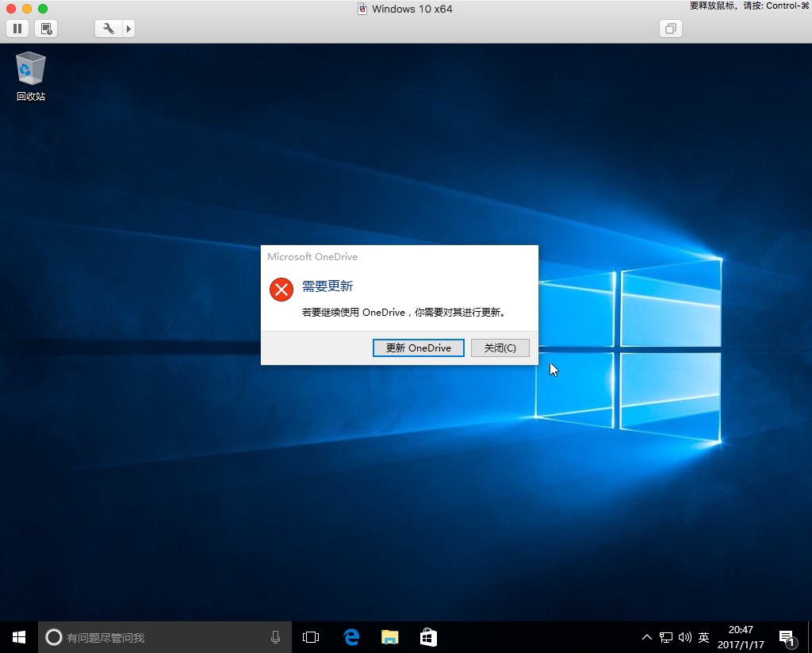Viewport: 812px width, 653px height.
Task: Pause the virtual machine
Action: click(x=17, y=29)
